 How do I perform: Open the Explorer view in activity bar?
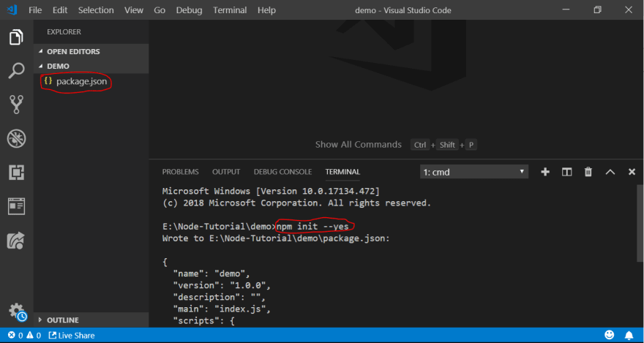[x=16, y=37]
